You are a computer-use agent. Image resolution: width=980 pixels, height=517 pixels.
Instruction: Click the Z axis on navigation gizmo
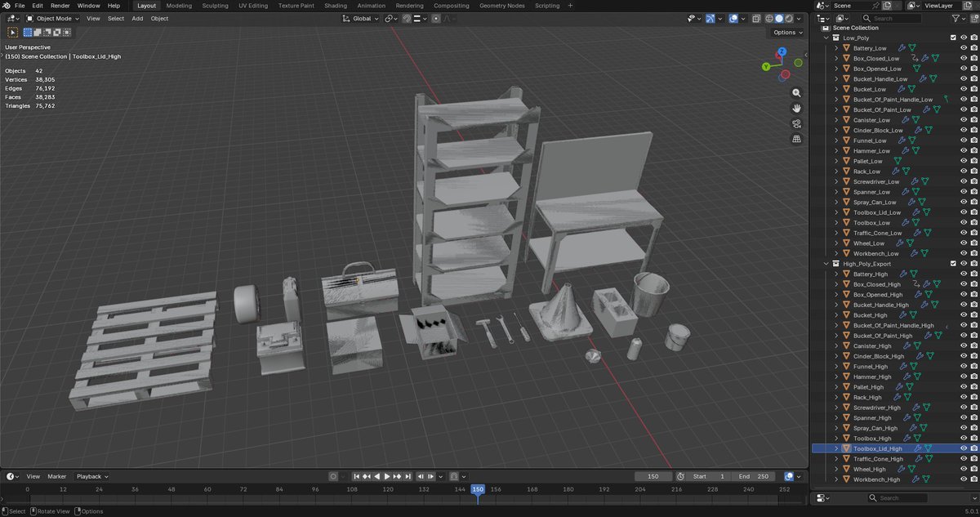[782, 51]
